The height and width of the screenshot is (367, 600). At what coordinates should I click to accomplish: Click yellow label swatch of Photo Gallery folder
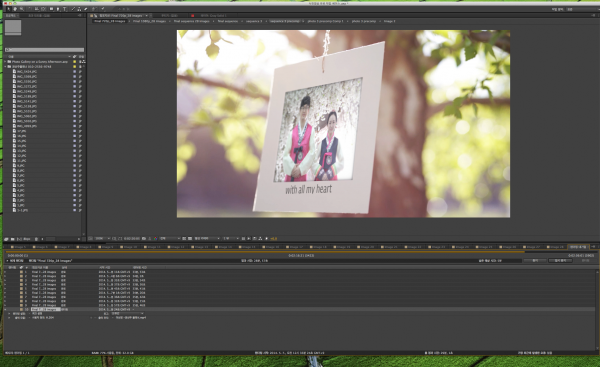(75, 61)
